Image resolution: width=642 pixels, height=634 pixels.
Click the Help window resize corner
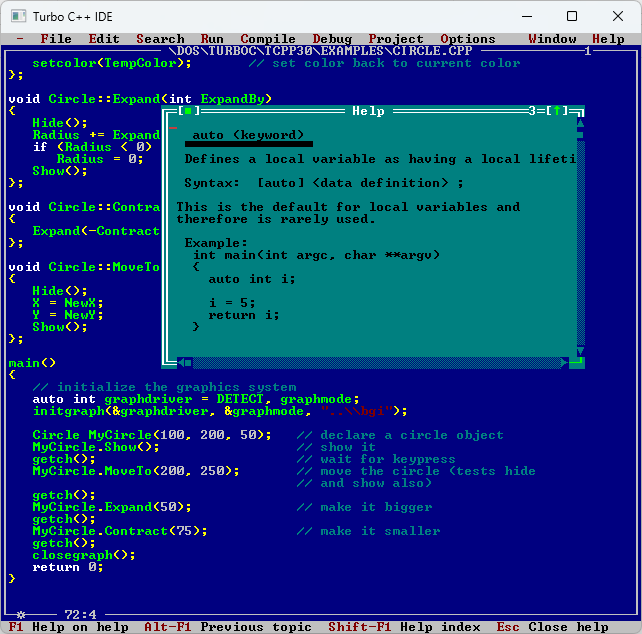tap(578, 363)
